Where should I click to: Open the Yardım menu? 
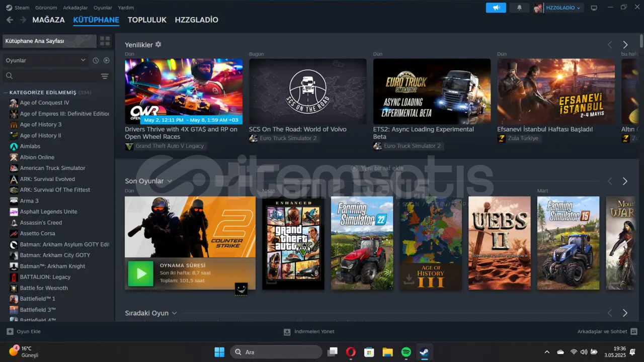tap(126, 8)
